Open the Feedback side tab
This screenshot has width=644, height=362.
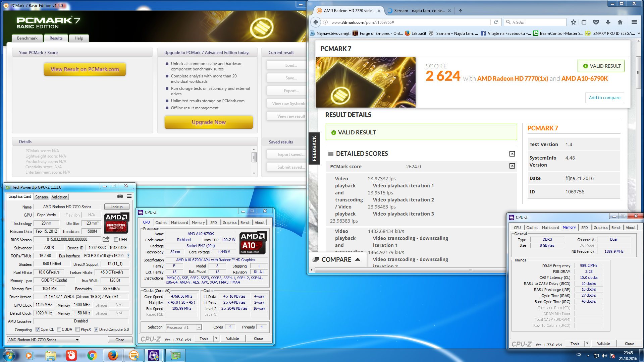coord(314,148)
